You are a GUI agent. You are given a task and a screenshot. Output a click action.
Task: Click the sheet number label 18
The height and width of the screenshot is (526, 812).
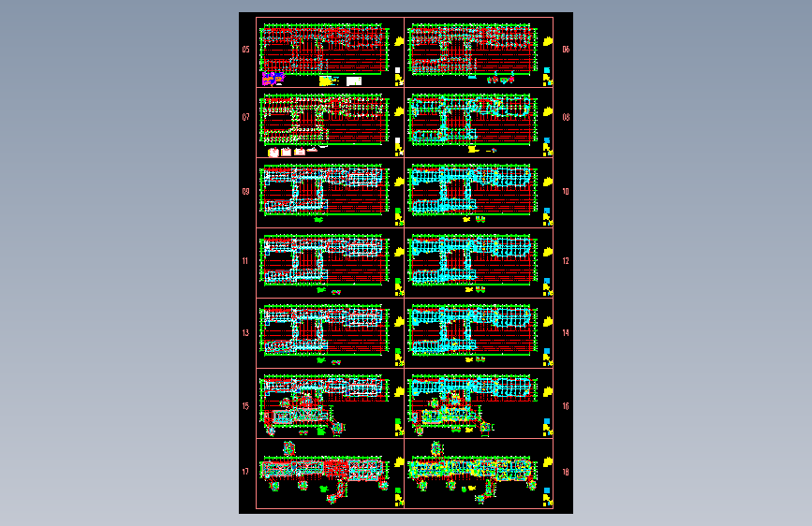click(566, 472)
